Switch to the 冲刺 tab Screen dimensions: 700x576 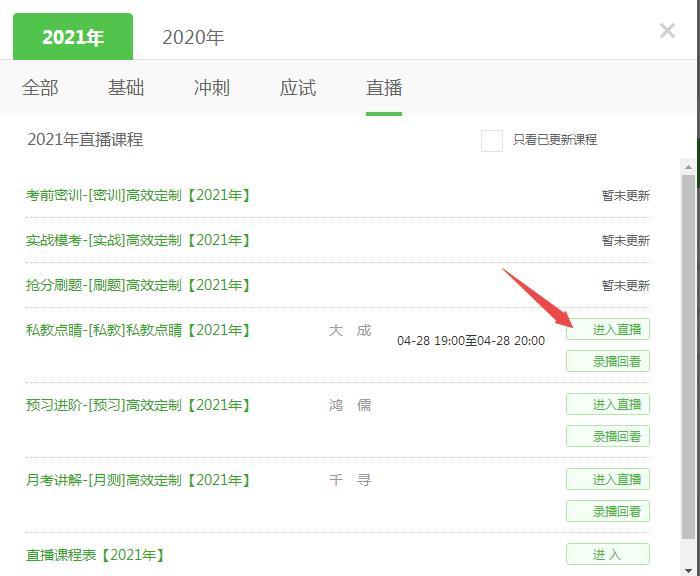212,88
